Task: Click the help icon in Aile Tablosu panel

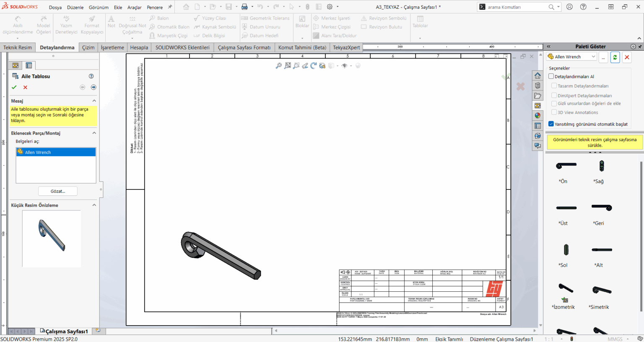Action: point(91,76)
